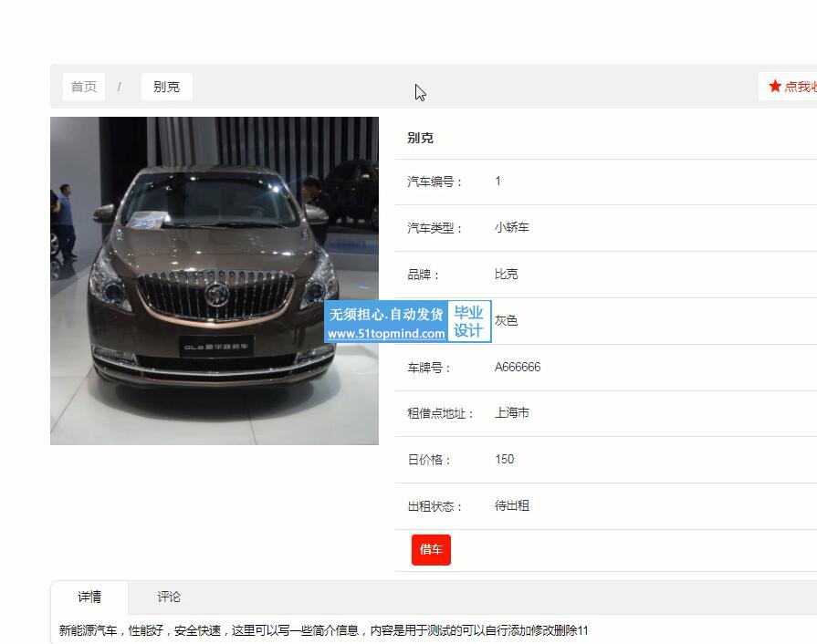817x644 pixels.
Task: Click the red 借车 button
Action: [x=431, y=550]
